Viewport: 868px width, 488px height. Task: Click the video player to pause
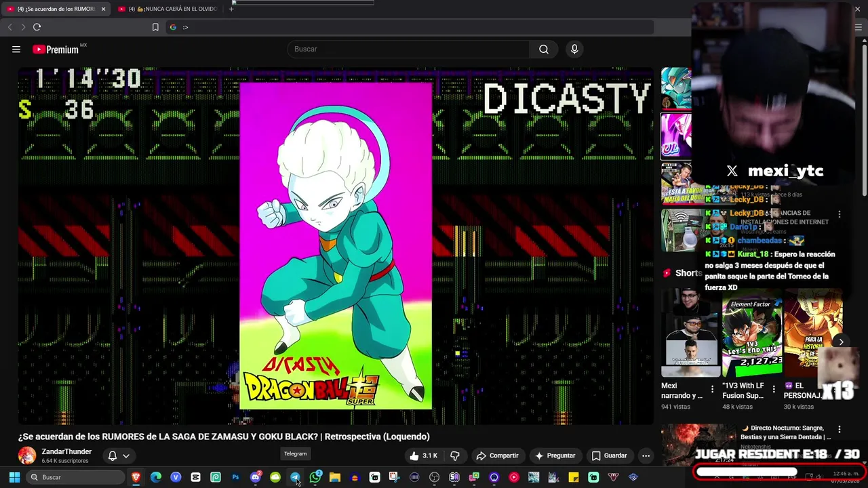click(x=336, y=245)
